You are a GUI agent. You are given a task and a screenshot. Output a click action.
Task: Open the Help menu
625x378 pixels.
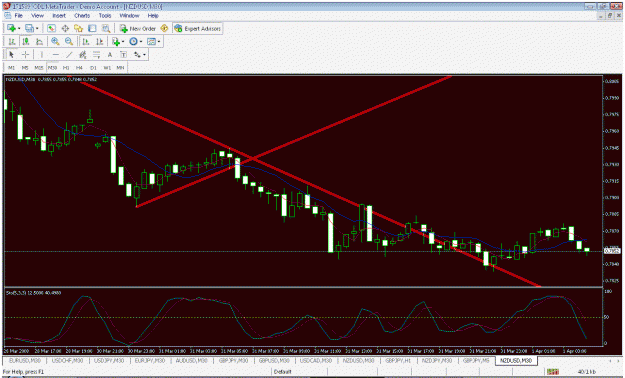(153, 16)
